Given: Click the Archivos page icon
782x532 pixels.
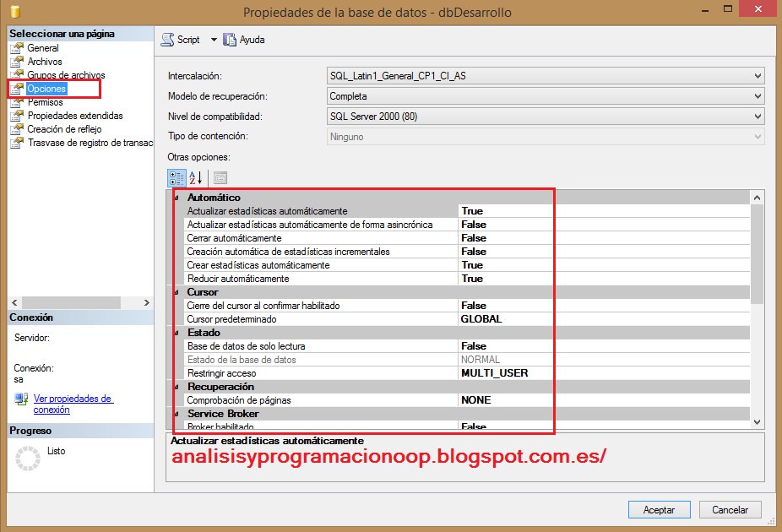Looking at the screenshot, I should click(x=17, y=62).
